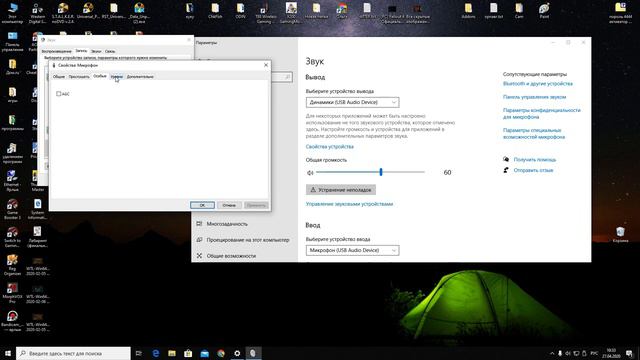Select the MorphVOX Pro desktop icon
Screen dimensions: 640x360
pyautogui.click(x=12, y=293)
